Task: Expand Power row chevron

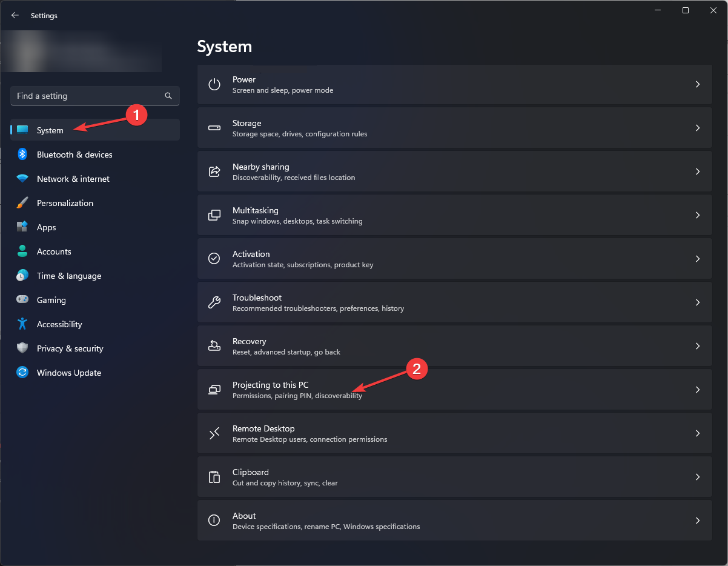Action: click(698, 84)
